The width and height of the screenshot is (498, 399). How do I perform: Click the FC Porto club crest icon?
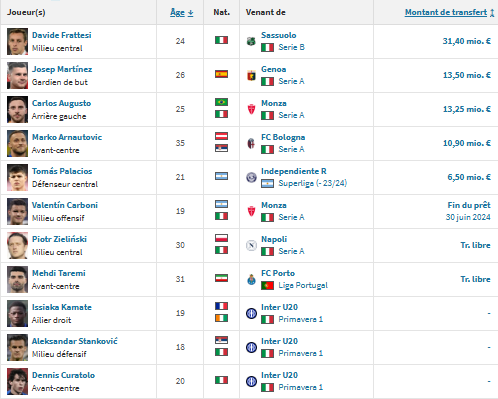pyautogui.click(x=251, y=279)
